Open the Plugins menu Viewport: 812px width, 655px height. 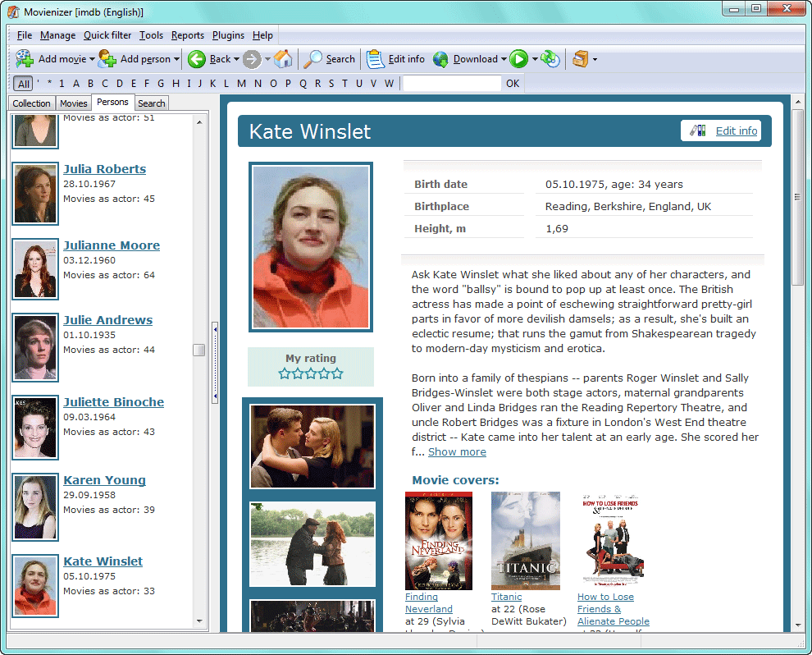point(228,35)
